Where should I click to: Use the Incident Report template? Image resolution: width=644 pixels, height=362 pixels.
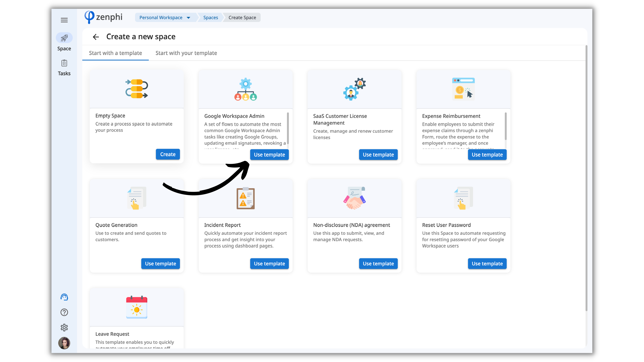pos(269,264)
